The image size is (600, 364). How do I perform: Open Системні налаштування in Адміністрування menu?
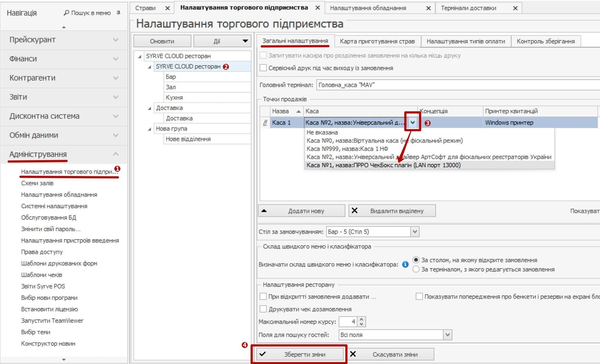click(54, 206)
